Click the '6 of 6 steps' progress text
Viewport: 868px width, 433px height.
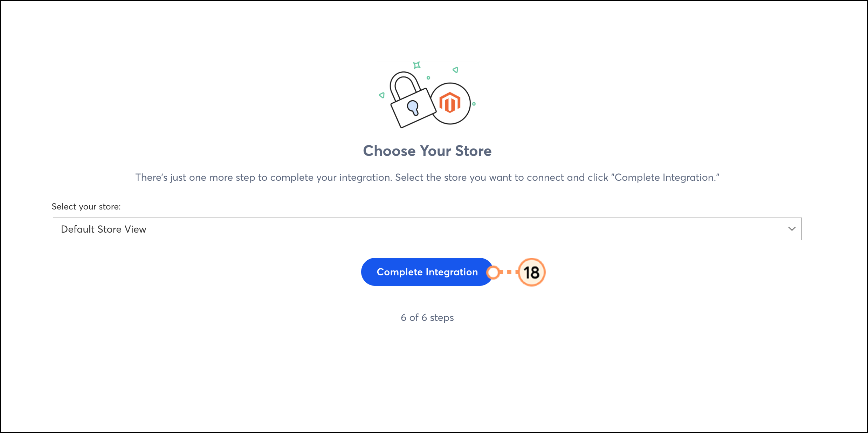[x=427, y=317]
